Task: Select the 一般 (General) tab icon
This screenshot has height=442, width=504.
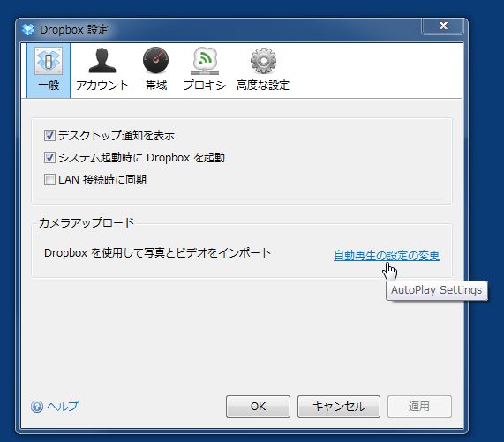Action: (49, 71)
